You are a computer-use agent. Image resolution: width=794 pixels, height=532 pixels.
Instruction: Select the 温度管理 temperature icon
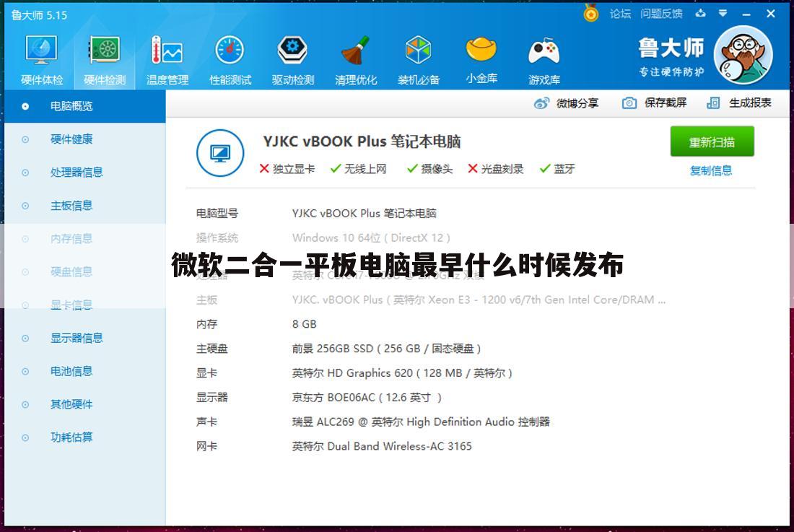pos(167,51)
